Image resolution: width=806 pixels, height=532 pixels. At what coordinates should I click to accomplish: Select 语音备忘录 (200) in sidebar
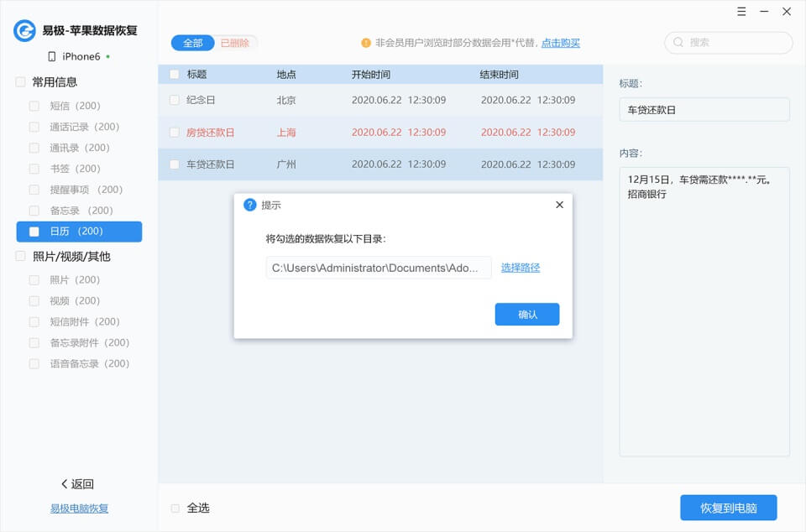[x=90, y=363]
